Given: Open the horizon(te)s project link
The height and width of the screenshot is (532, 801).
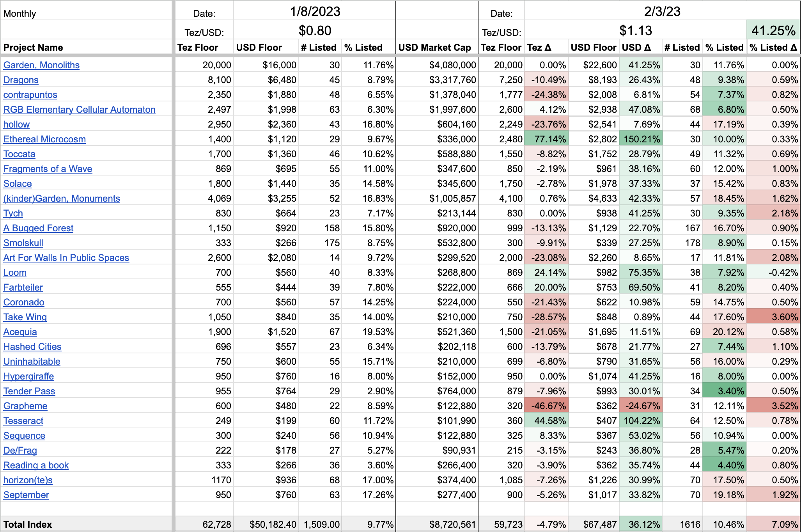Looking at the screenshot, I should tap(28, 480).
